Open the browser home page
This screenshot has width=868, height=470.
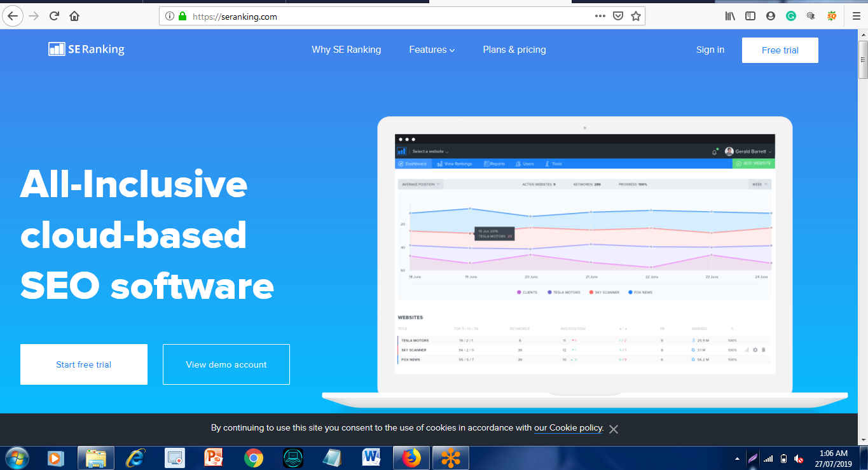point(74,16)
